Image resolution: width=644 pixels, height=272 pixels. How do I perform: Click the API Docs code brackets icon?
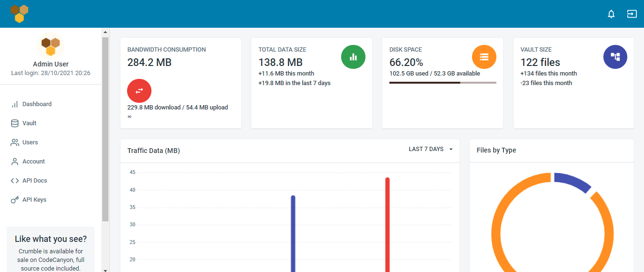(15, 181)
